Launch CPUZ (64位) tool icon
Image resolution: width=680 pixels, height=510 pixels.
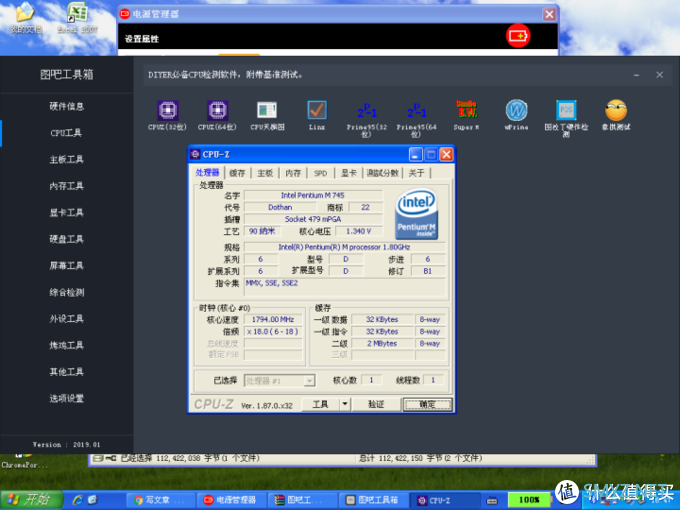click(x=217, y=115)
